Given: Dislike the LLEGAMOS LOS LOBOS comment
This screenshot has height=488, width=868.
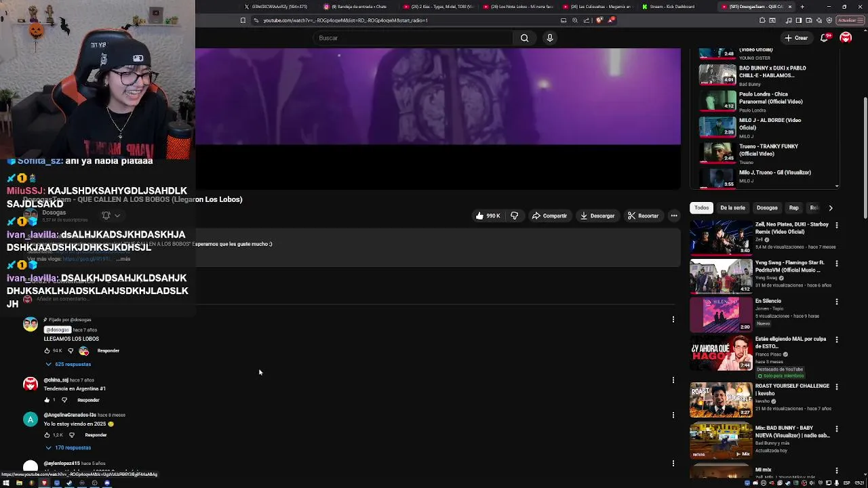Looking at the screenshot, I should tap(71, 350).
